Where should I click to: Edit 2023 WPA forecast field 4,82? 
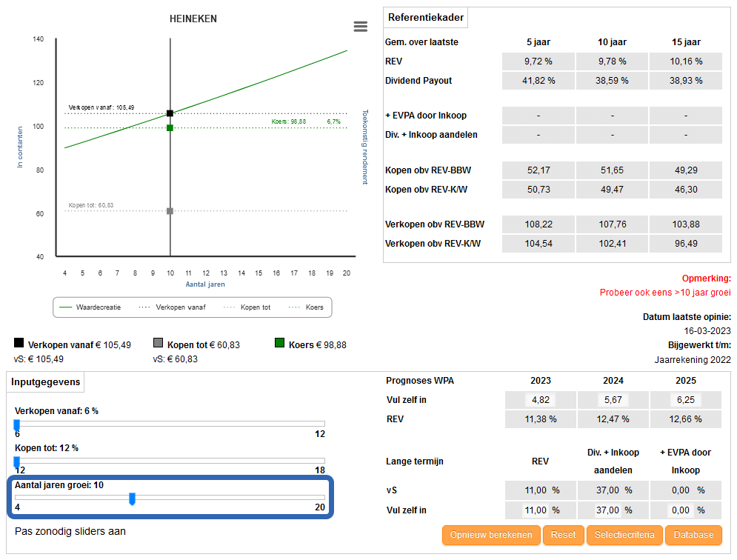(x=541, y=400)
